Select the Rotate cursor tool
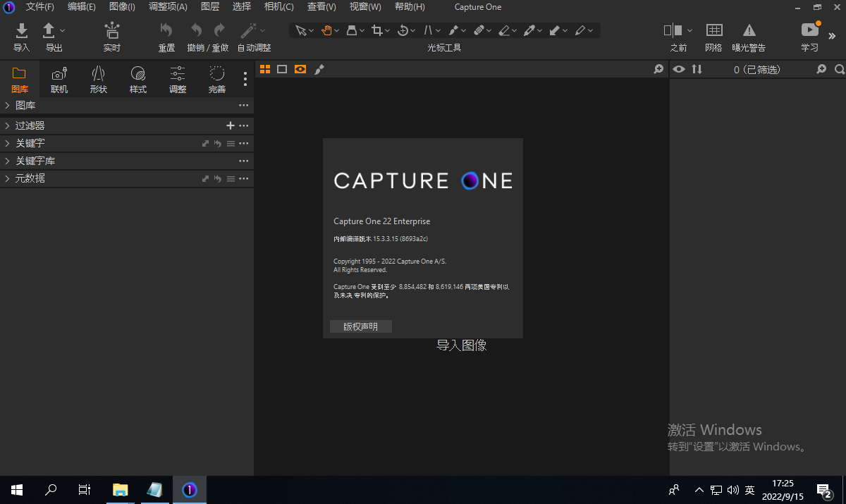846x504 pixels. 403,30
